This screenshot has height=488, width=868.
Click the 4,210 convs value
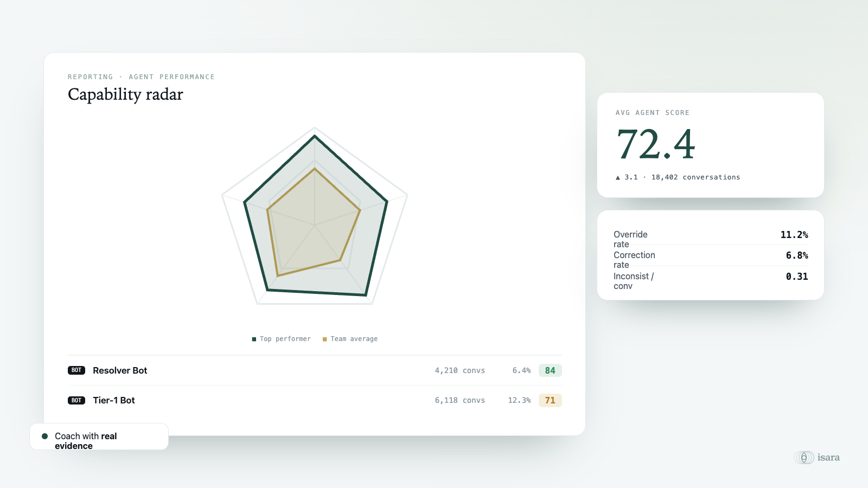click(459, 370)
